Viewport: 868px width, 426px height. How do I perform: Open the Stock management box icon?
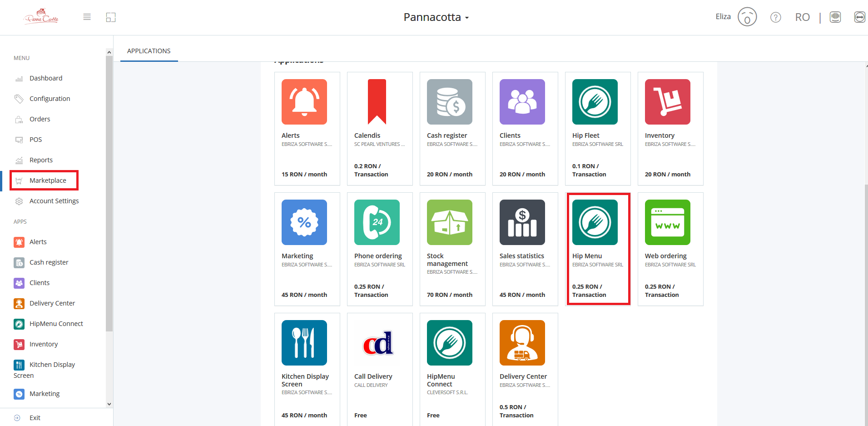(450, 222)
